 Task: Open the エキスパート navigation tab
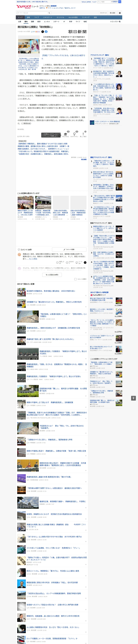[x=48, y=17]
